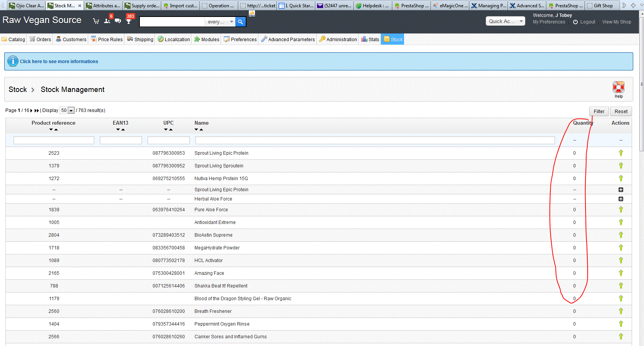Go to next page of results arrow

pos(32,110)
